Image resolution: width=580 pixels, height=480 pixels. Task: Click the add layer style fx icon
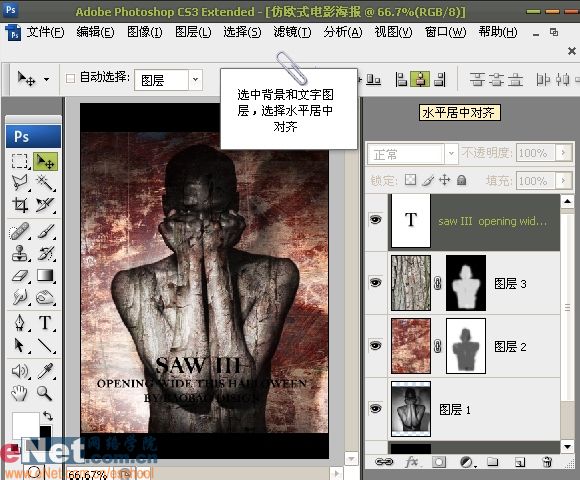click(x=412, y=462)
